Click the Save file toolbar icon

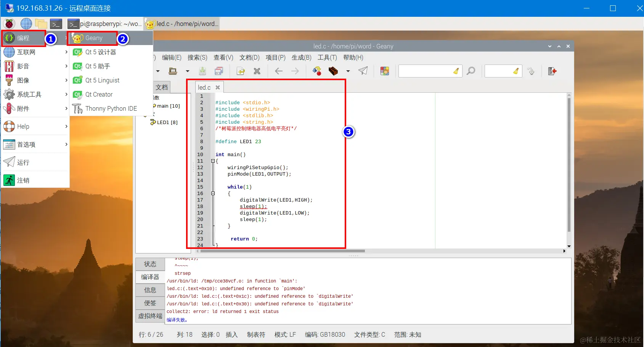pos(202,71)
